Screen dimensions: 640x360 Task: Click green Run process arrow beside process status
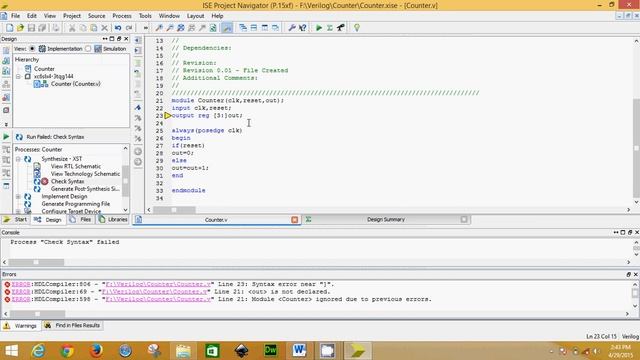6,137
